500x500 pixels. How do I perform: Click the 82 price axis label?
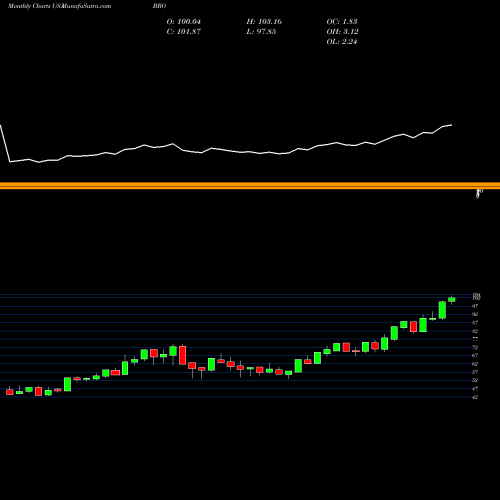475,331
